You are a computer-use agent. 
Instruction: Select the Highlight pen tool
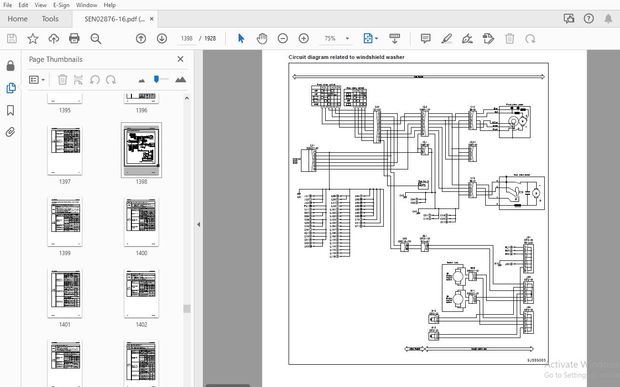click(x=446, y=38)
